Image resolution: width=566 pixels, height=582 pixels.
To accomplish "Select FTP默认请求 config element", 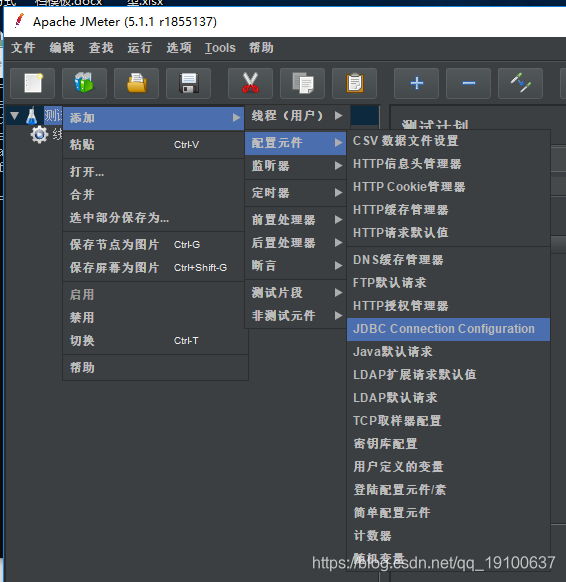I will click(x=448, y=283).
